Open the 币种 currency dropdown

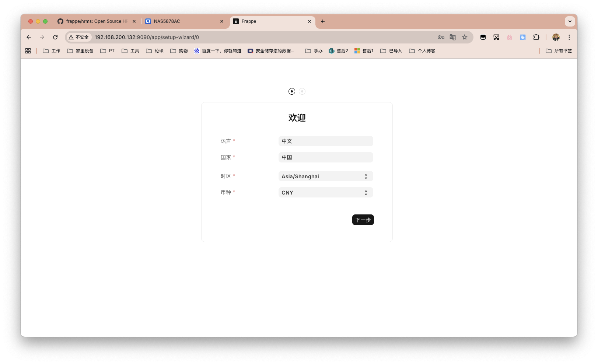coord(326,192)
